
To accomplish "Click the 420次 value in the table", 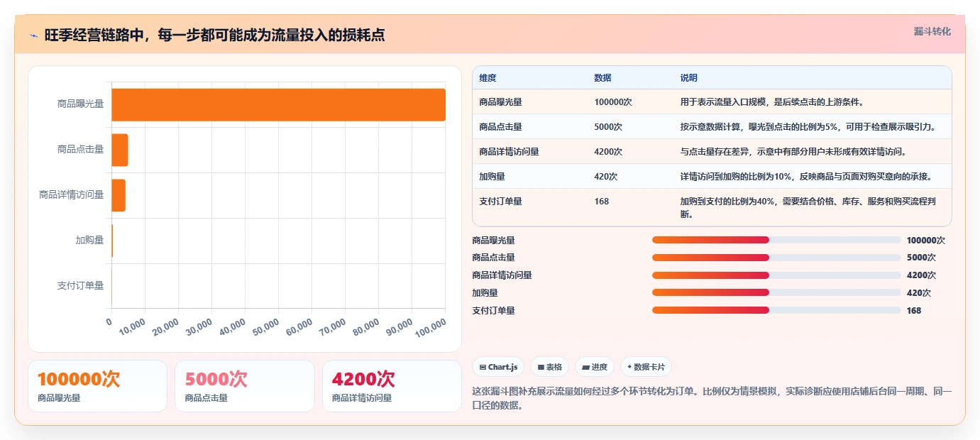I will click(x=606, y=177).
